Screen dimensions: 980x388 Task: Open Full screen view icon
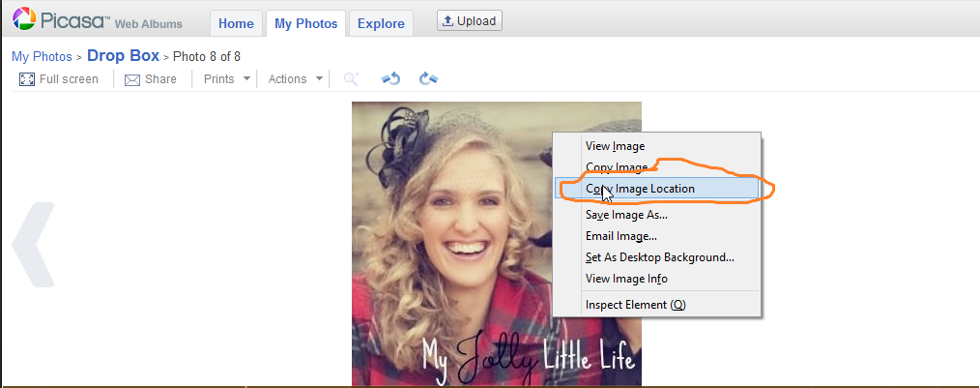tap(27, 79)
